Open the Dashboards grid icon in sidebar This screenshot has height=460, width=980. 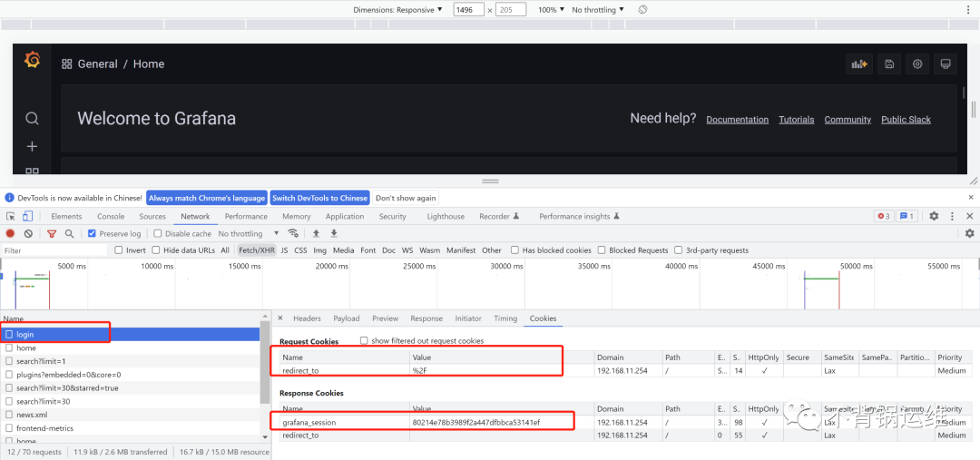[32, 171]
